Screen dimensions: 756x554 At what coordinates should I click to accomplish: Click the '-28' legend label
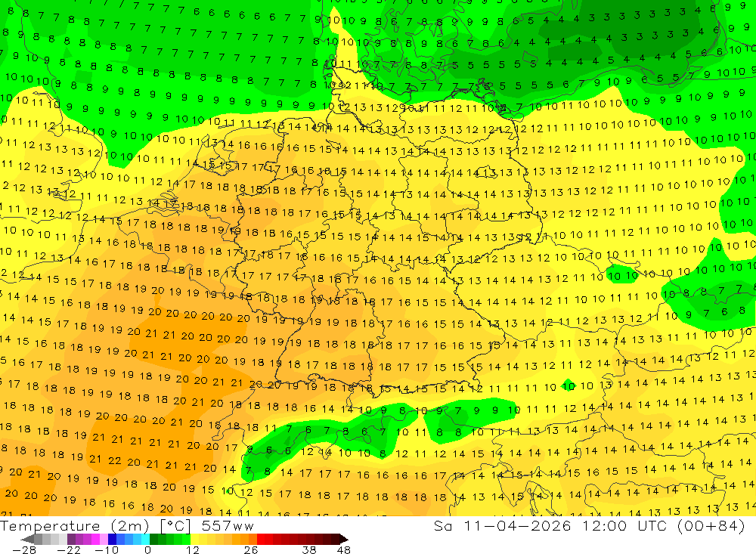coord(23,550)
